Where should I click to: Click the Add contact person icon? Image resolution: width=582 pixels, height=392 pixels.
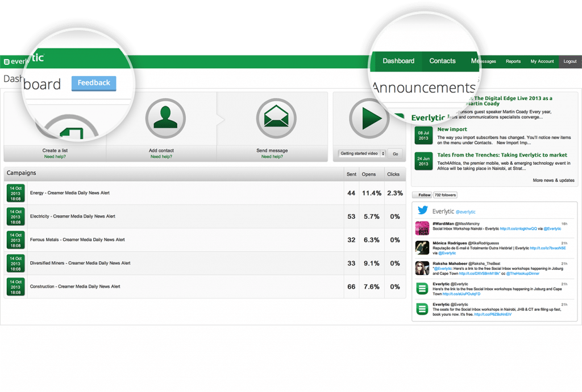click(165, 118)
